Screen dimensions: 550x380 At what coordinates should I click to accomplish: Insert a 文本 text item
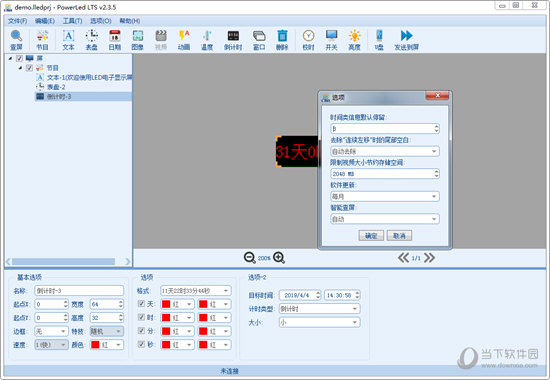point(68,40)
